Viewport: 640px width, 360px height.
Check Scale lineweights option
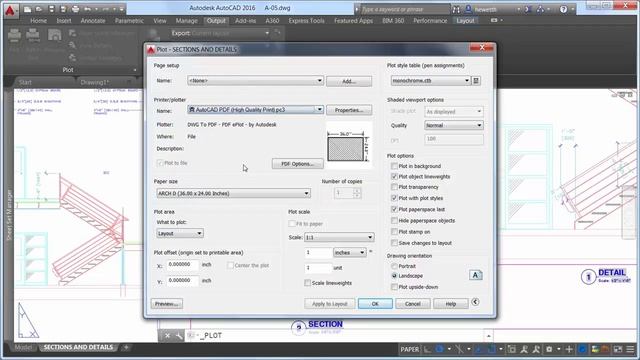point(307,283)
